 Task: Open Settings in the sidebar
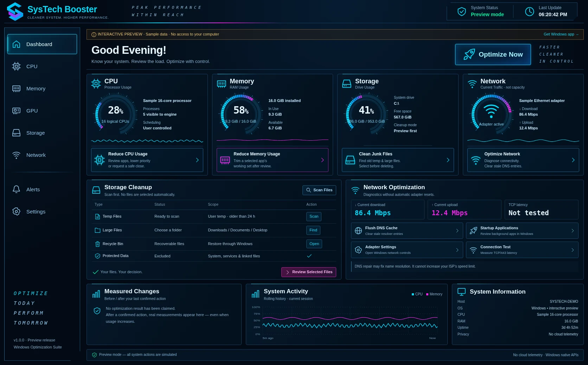[x=42, y=212]
